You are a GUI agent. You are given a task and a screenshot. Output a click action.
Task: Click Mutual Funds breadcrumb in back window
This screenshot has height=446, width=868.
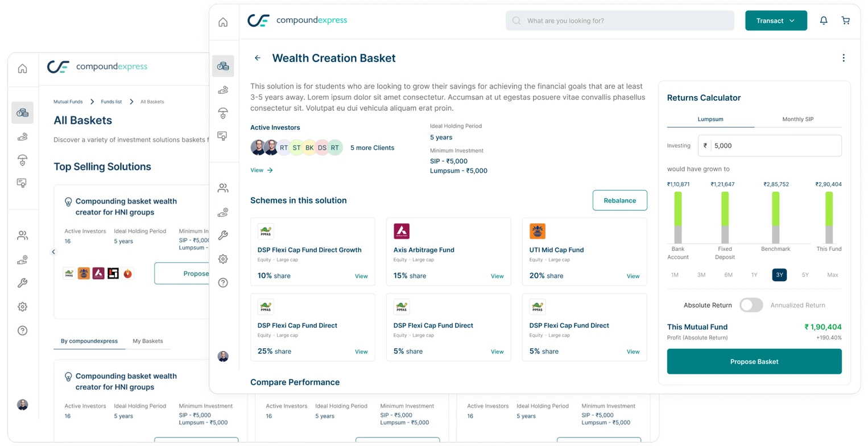pos(68,102)
